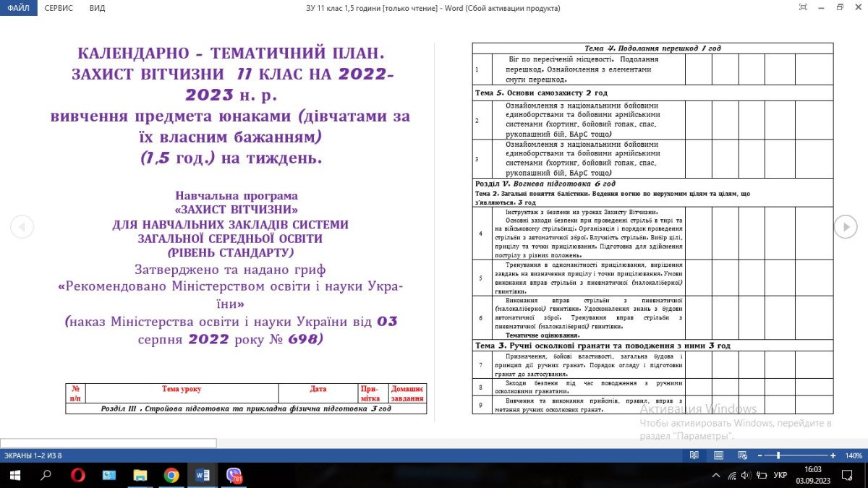Click Тематичне оцінювання text
Screen dimensions: 868x488
pyautogui.click(x=542, y=335)
